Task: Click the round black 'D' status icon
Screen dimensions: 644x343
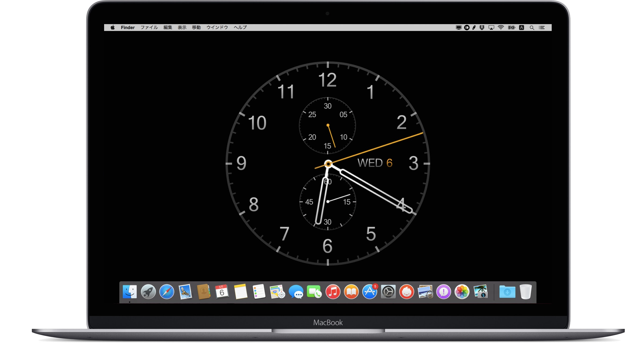Action: point(467,28)
